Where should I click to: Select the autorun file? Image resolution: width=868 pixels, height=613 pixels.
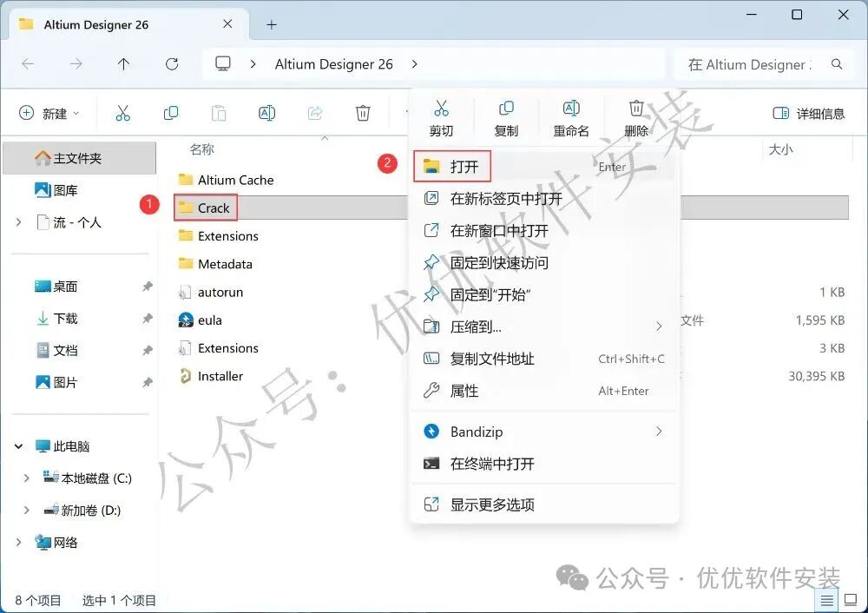coord(211,292)
